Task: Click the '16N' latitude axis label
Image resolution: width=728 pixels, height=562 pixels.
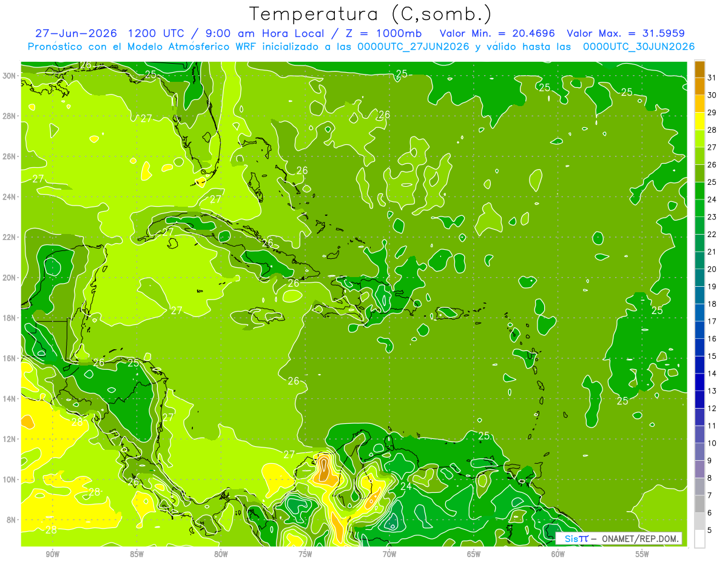Action: click(x=10, y=358)
